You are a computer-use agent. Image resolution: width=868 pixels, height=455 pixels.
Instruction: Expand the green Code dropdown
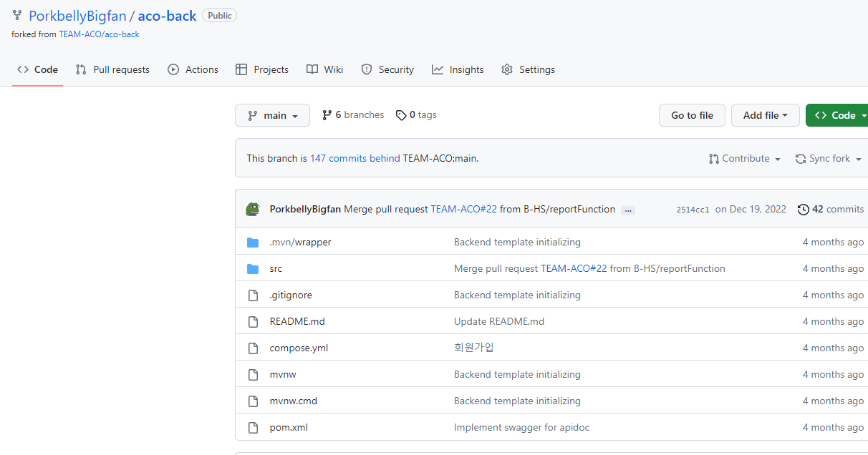coord(838,115)
